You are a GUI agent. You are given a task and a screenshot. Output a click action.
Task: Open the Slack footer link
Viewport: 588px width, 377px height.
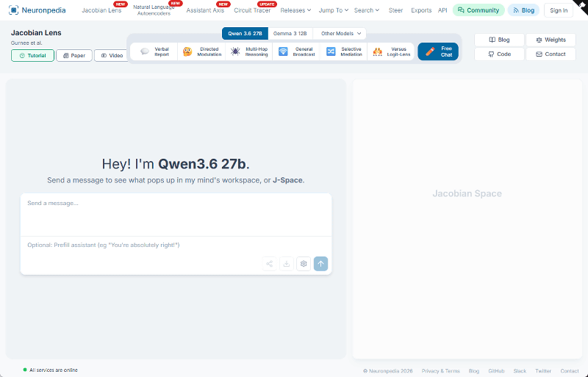click(x=520, y=370)
